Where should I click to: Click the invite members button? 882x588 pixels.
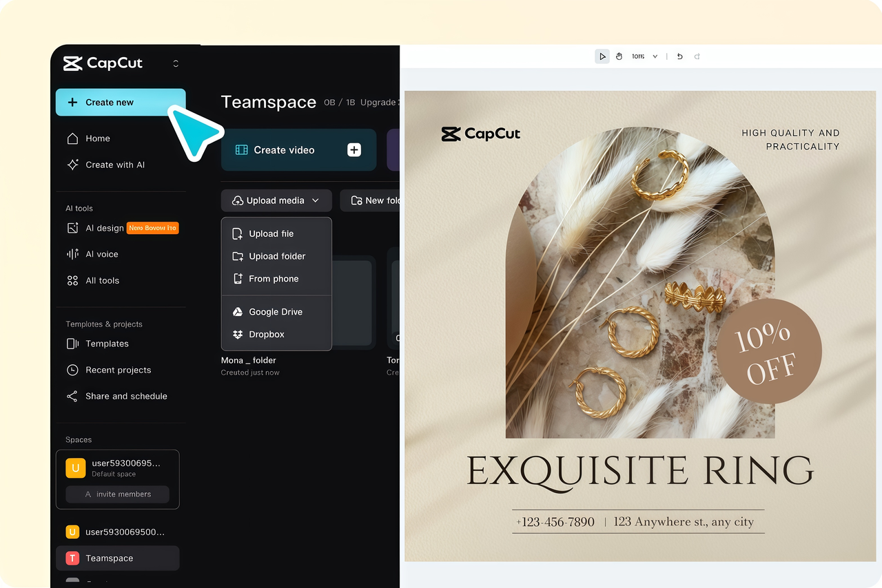click(118, 494)
